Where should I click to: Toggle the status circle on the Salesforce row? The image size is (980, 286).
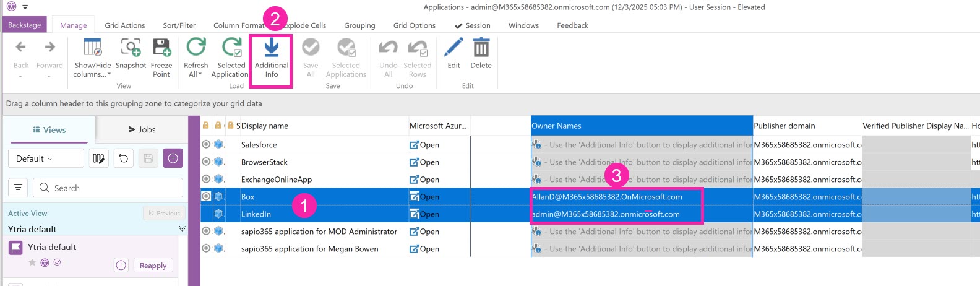point(206,144)
